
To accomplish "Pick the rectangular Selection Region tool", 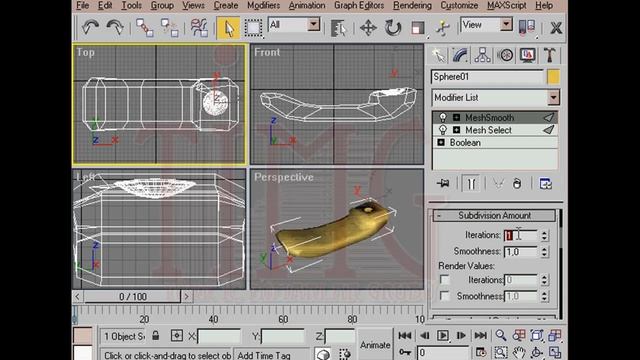I will [x=253, y=28].
